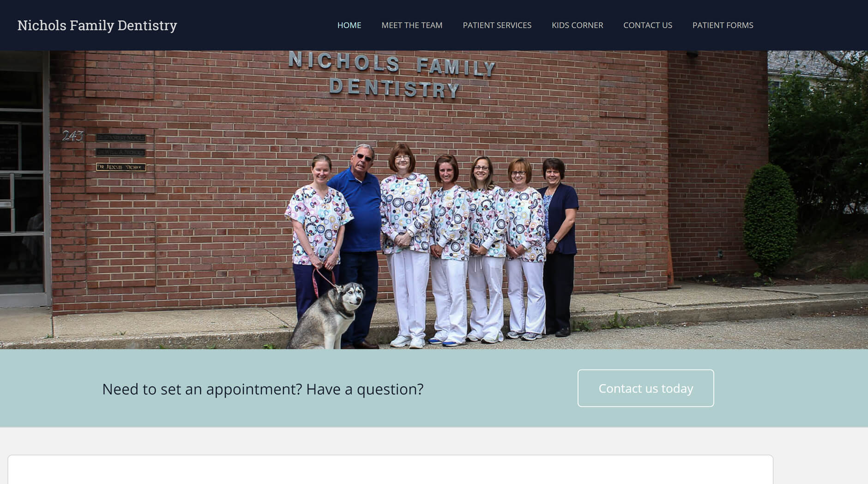Go to the HOME nav item
The width and height of the screenshot is (868, 484).
point(349,25)
